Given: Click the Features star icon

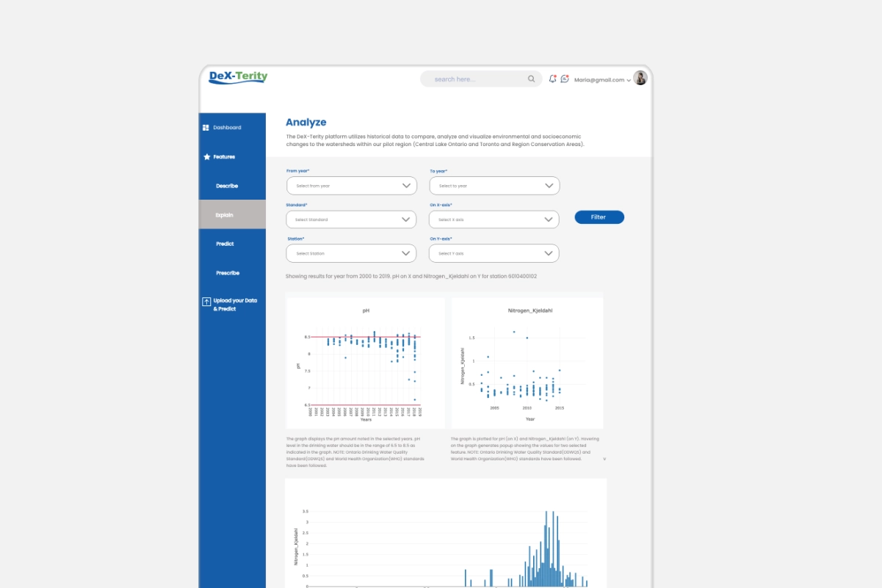Looking at the screenshot, I should [207, 157].
